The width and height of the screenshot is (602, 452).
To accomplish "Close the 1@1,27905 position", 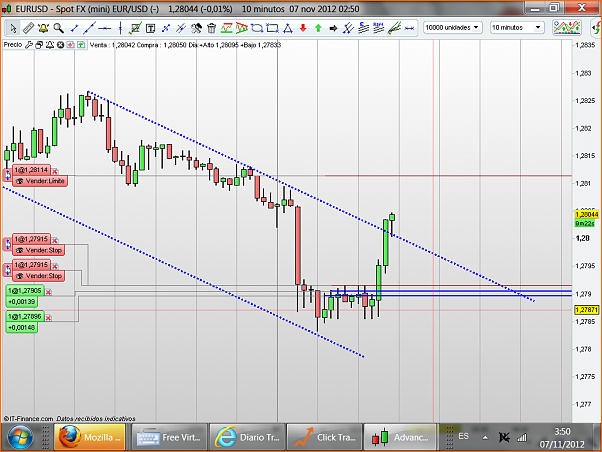I will pyautogui.click(x=48, y=292).
